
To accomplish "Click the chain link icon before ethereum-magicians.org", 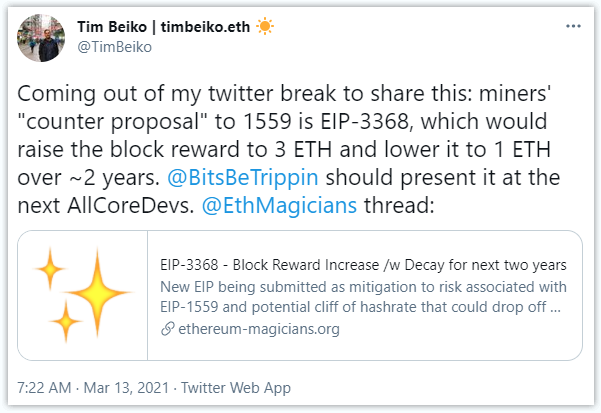I will (167, 329).
